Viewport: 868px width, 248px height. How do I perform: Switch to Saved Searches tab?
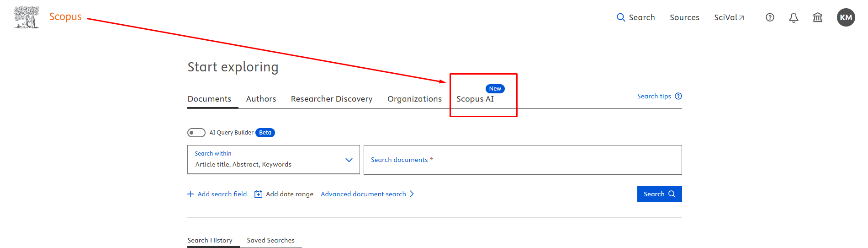coord(270,240)
